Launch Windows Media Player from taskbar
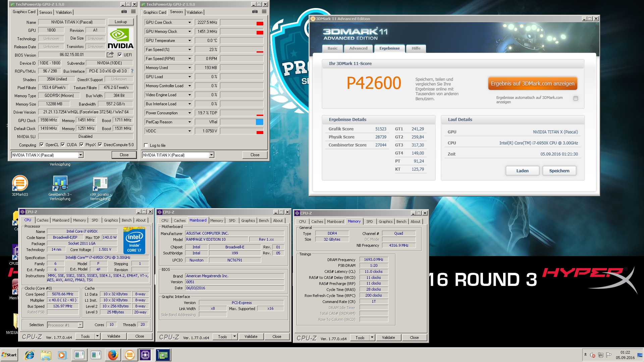The image size is (644, 362). point(62,355)
